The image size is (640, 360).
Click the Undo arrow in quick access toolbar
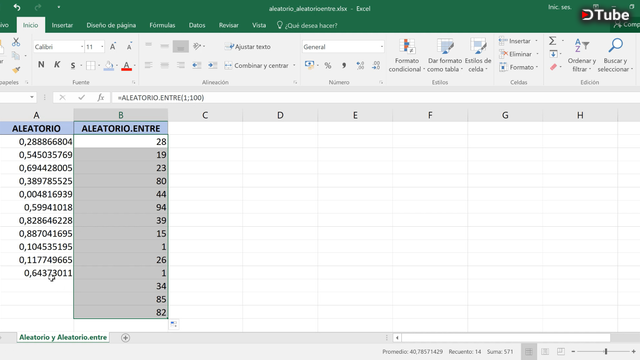[x=17, y=7]
